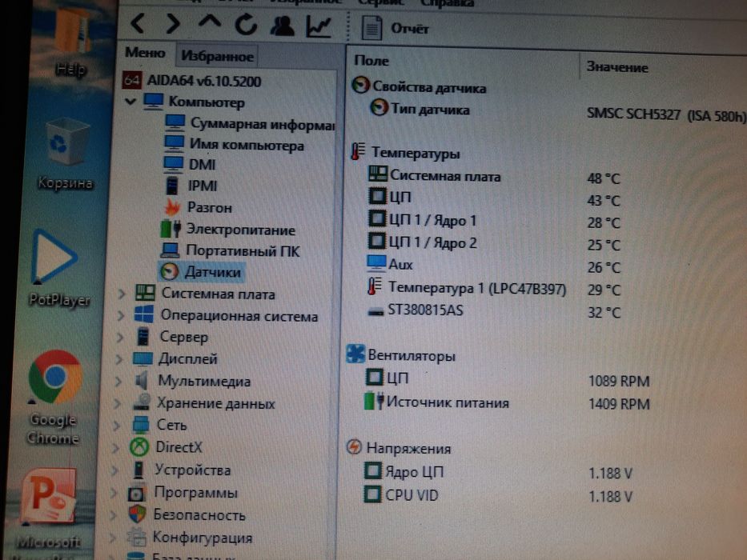Open the Отчёт report button
Viewport: 747px width, 560px height.
pos(395,28)
